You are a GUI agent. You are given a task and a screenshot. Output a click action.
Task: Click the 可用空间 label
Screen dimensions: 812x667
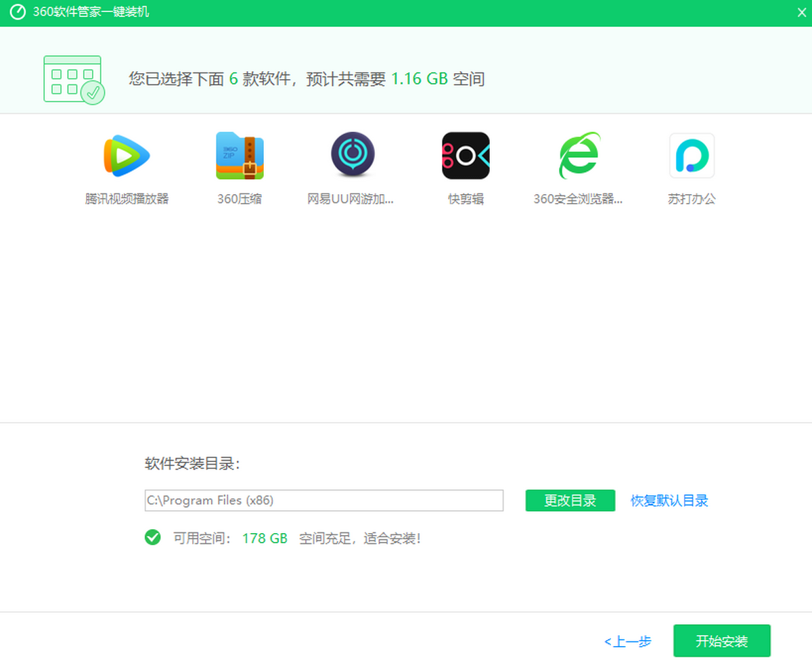click(202, 538)
